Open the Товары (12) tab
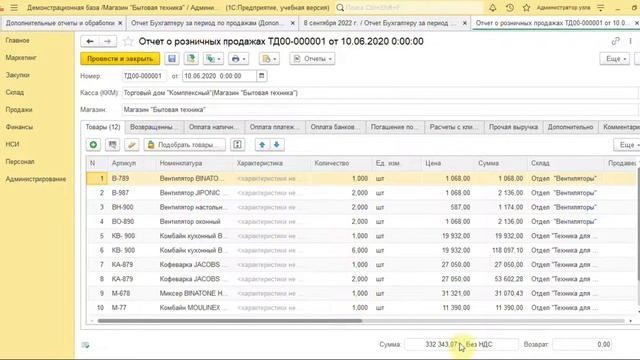The image size is (640, 360). 103,127
